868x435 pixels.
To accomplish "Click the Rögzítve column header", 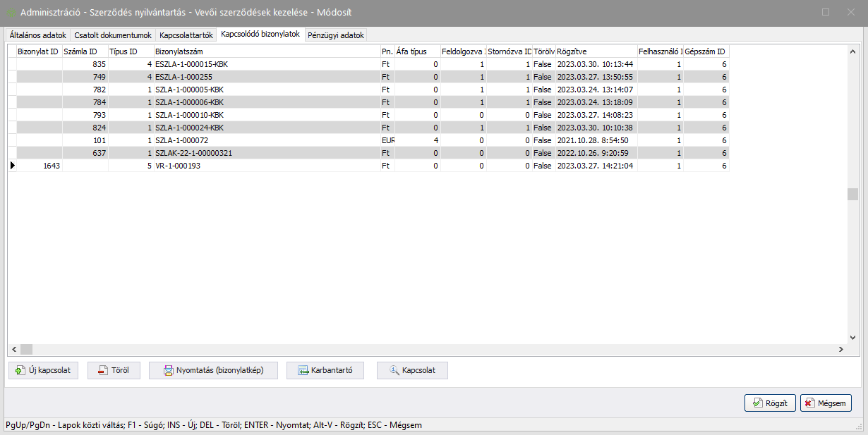I will pyautogui.click(x=595, y=51).
